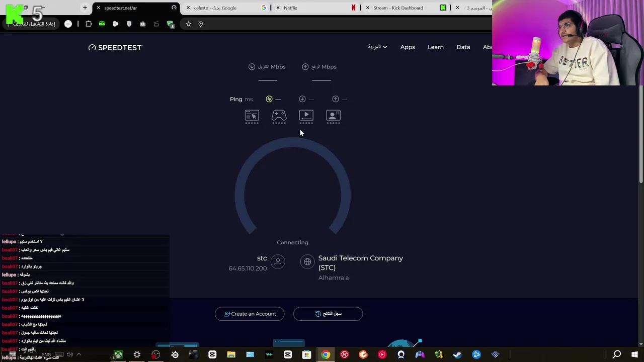Image resolution: width=644 pixels, height=362 pixels.
Task: Open Xbox app from the taskbar
Action: pos(118,354)
